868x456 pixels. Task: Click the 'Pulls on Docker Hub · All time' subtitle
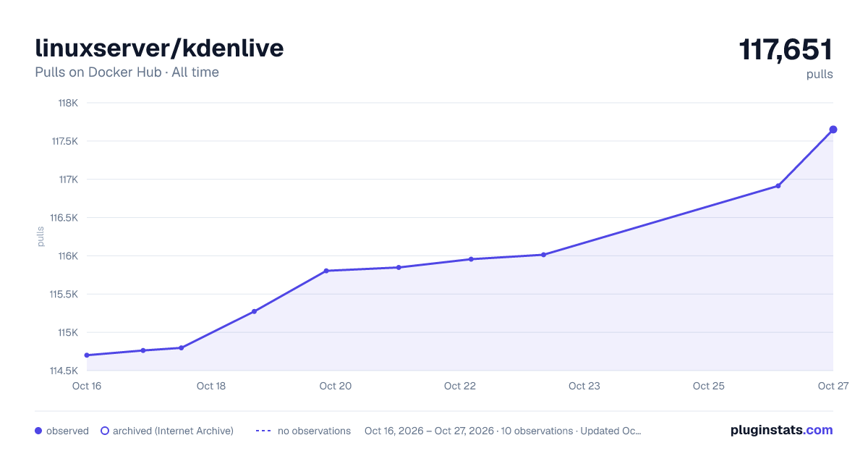coord(127,72)
